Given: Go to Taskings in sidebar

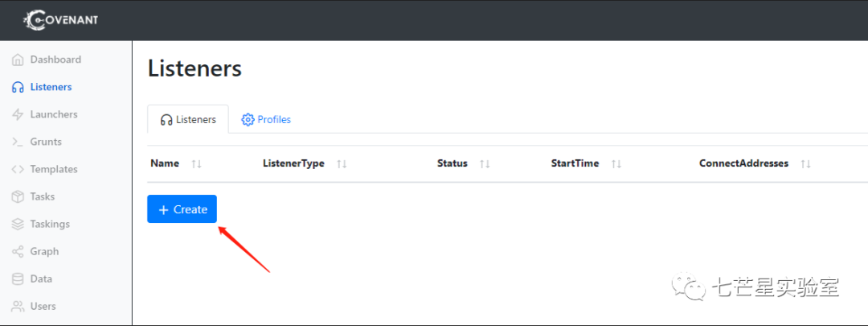Looking at the screenshot, I should 50,224.
